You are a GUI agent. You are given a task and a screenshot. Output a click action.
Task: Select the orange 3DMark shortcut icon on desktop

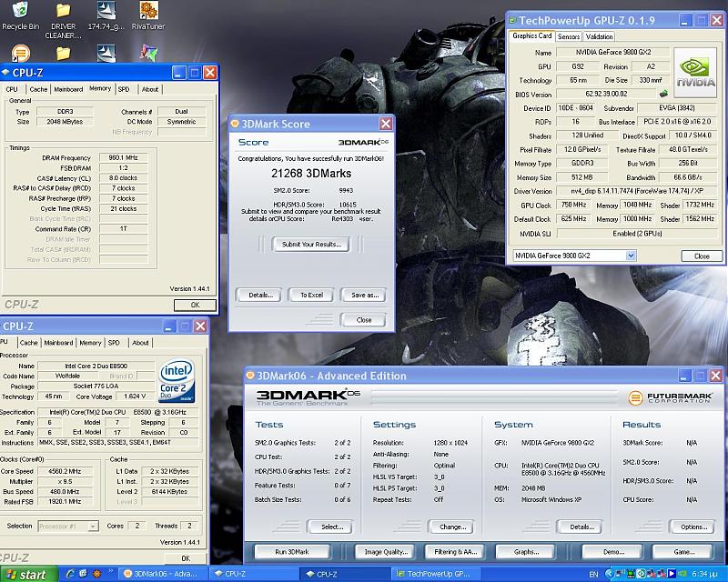click(20, 53)
